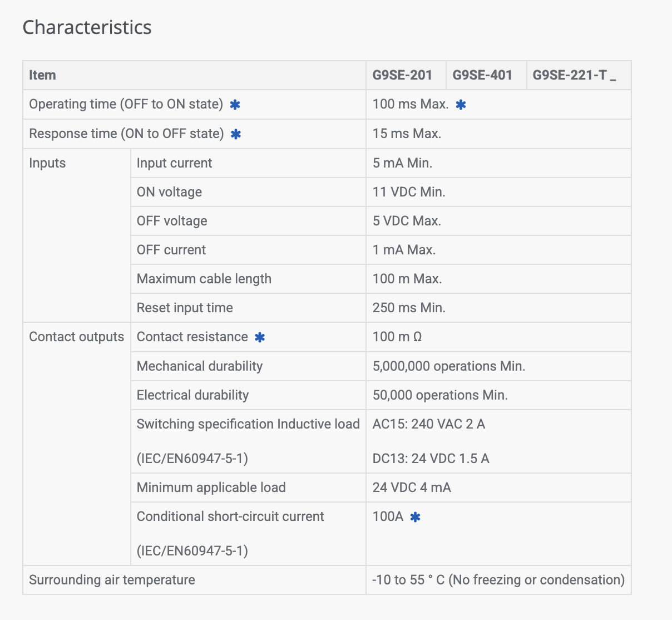Click AC15: 240 VAC 2 A text
The height and width of the screenshot is (620, 672).
click(x=429, y=424)
